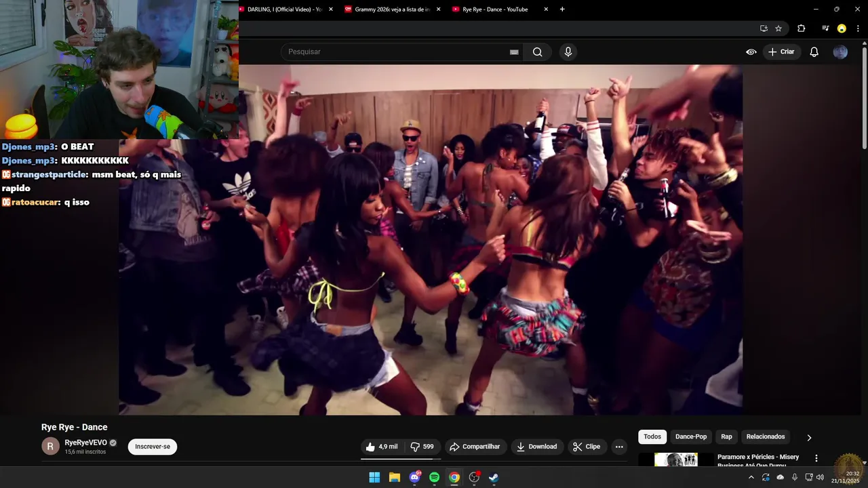The width and height of the screenshot is (868, 488).
Task: Open the network tray icon
Action: pos(809,477)
